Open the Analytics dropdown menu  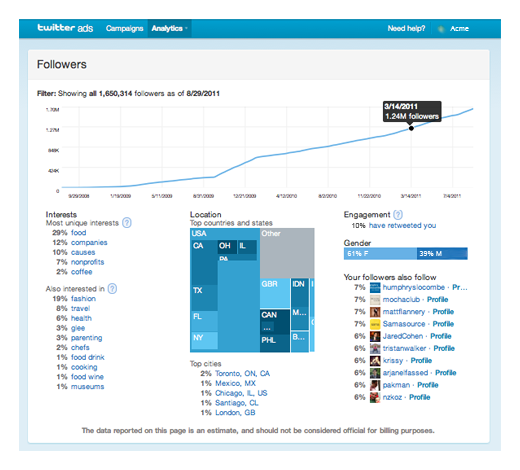pos(169,28)
